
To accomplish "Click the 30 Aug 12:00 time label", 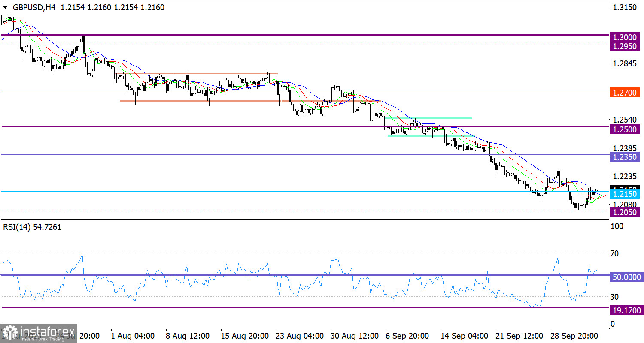I will point(354,335).
